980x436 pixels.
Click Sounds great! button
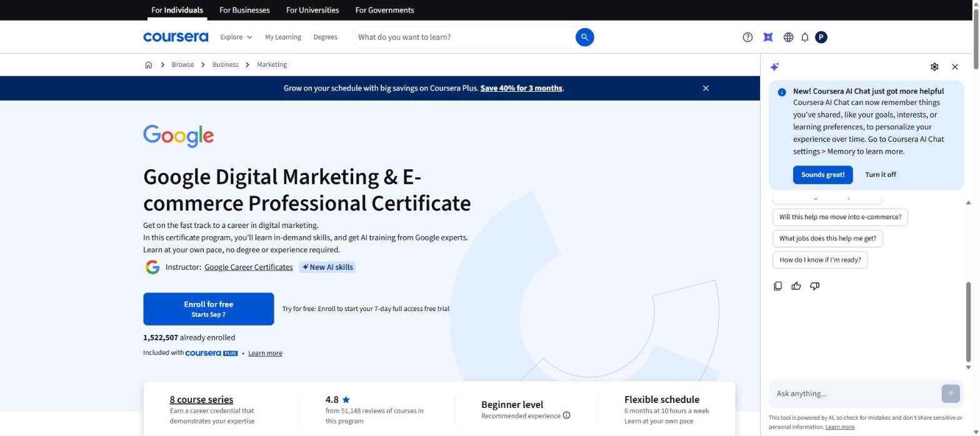click(x=822, y=174)
